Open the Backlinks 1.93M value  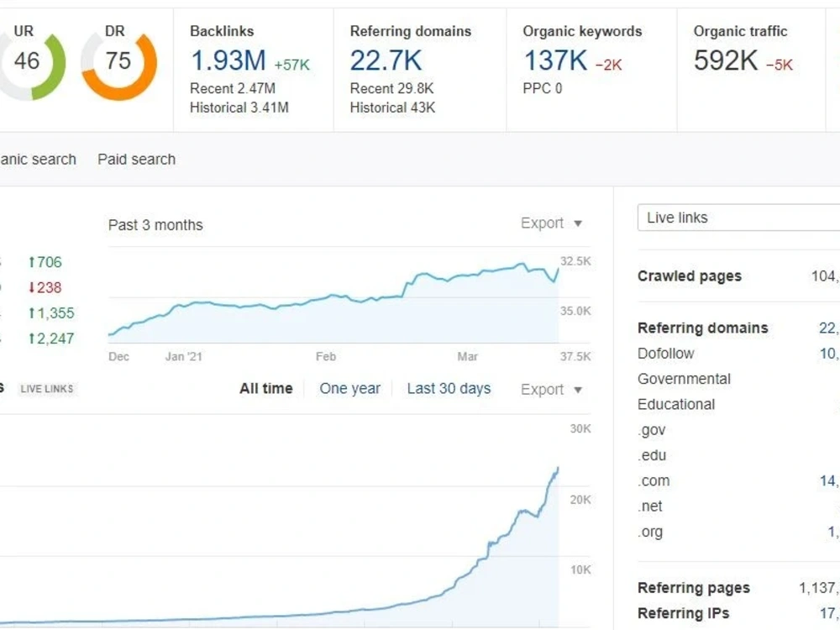[228, 60]
